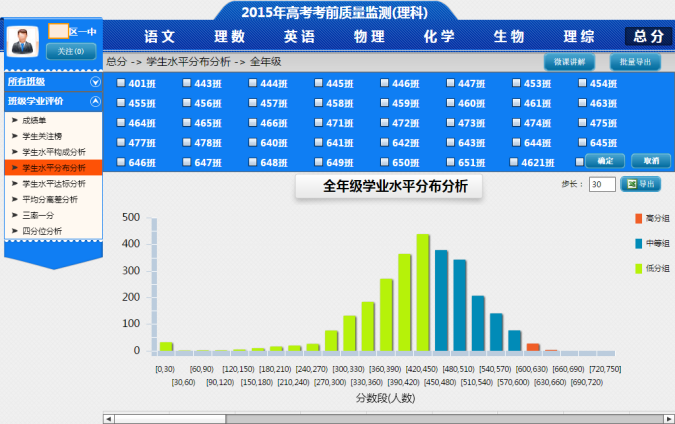This screenshot has width=675, height=424.
Task: Click the 导出 export button
Action: (641, 184)
